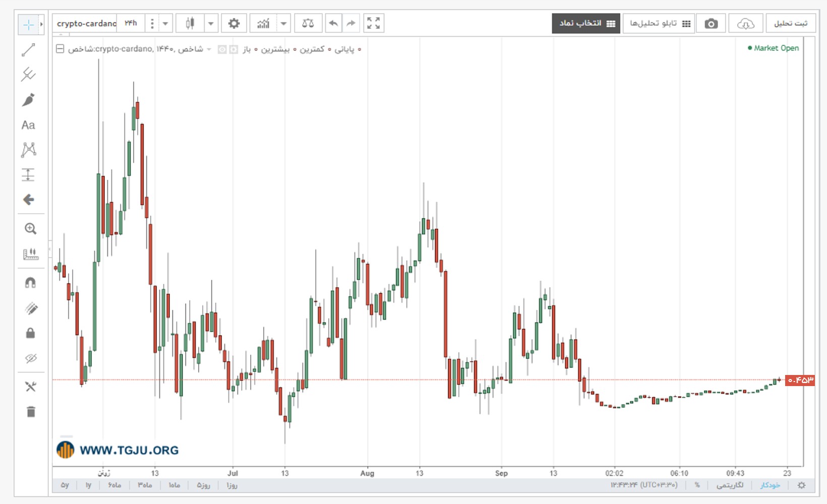Select the 5y time range tab
This screenshot has width=827, height=504.
[65, 485]
